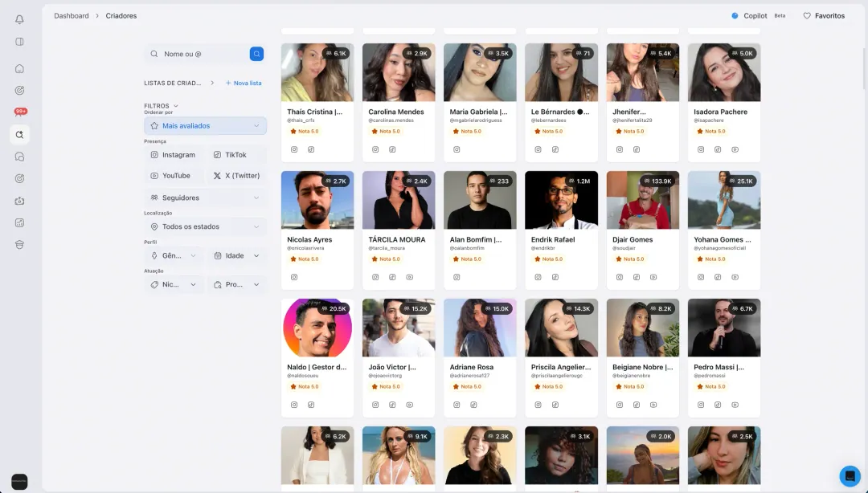Open João Victor's YouTube icon
Image resolution: width=868 pixels, height=493 pixels.
(410, 405)
